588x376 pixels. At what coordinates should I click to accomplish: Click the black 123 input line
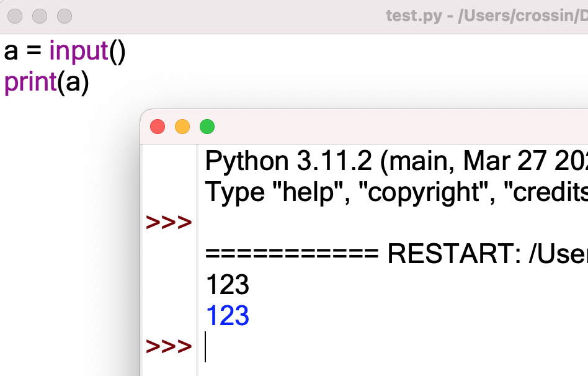(228, 284)
